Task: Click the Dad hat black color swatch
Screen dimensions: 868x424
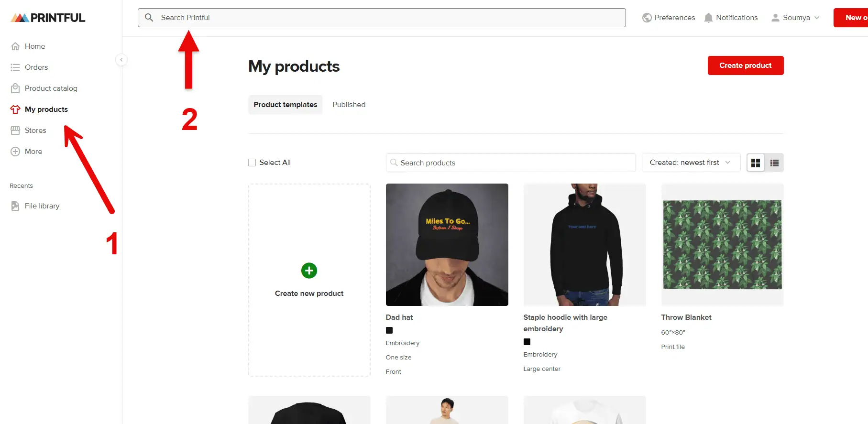Action: 389,330
